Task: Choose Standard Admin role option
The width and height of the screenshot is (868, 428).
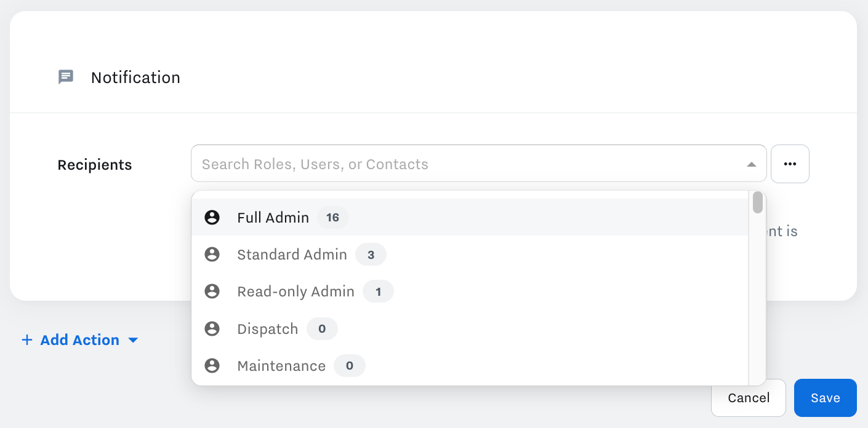Action: pos(292,255)
